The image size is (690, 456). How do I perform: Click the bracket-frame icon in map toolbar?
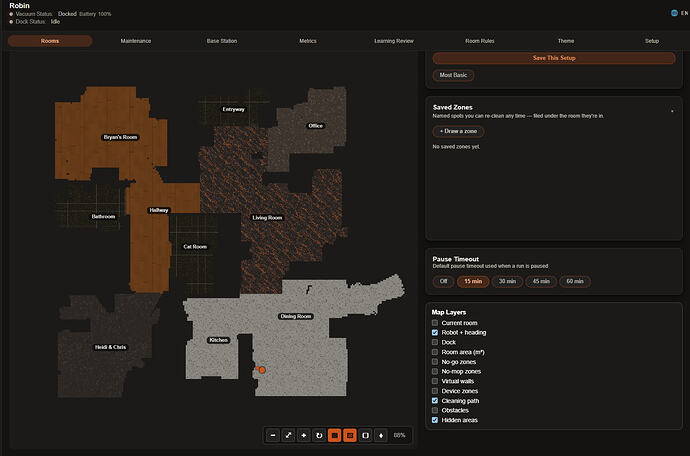coord(366,435)
